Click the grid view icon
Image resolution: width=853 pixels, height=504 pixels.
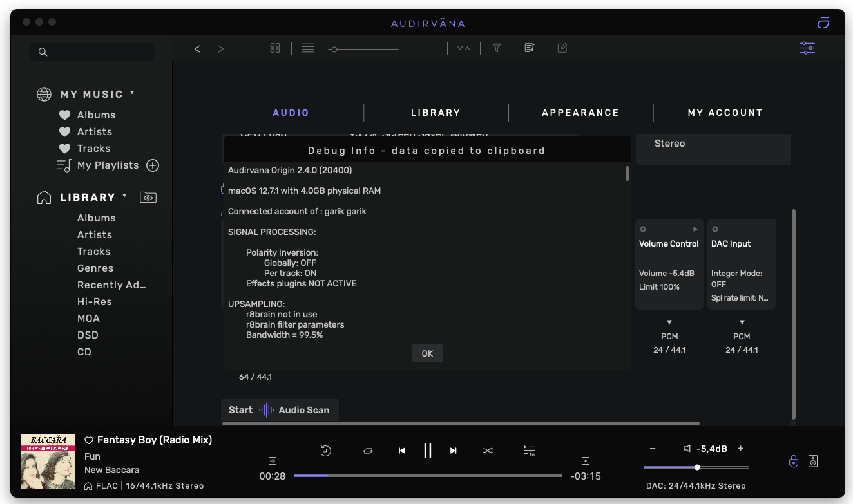click(275, 48)
